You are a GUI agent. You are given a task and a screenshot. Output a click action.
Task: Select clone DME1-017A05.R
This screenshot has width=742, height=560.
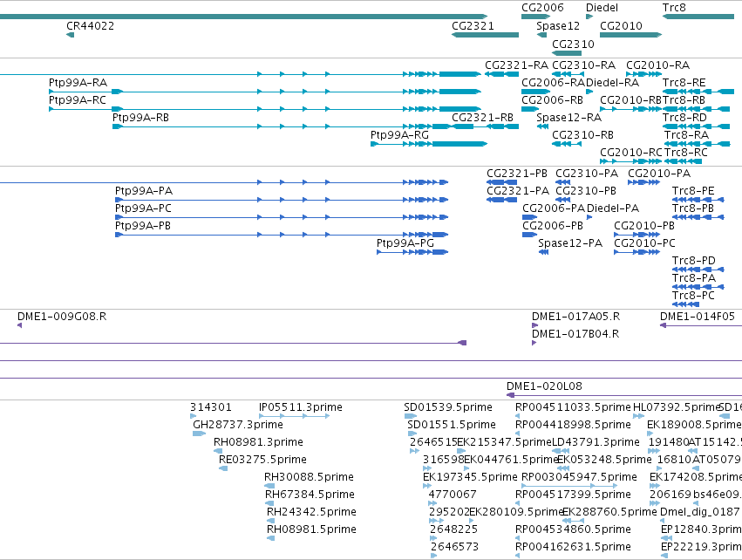coord(576,317)
